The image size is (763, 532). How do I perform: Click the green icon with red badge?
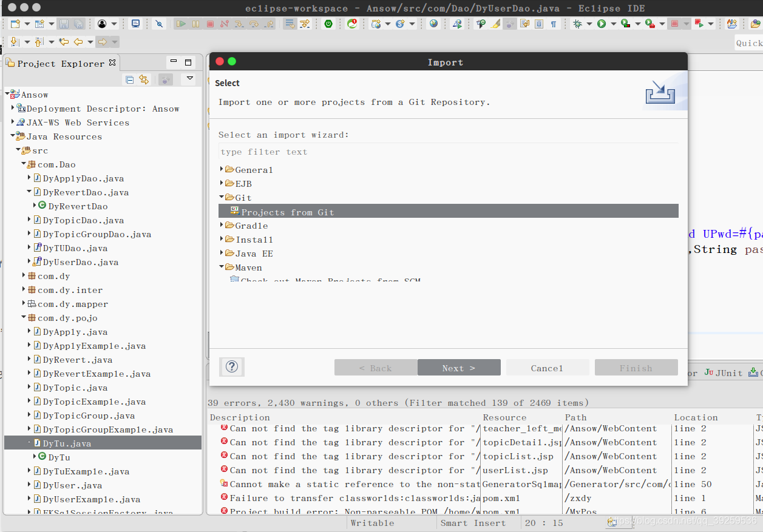point(351,24)
